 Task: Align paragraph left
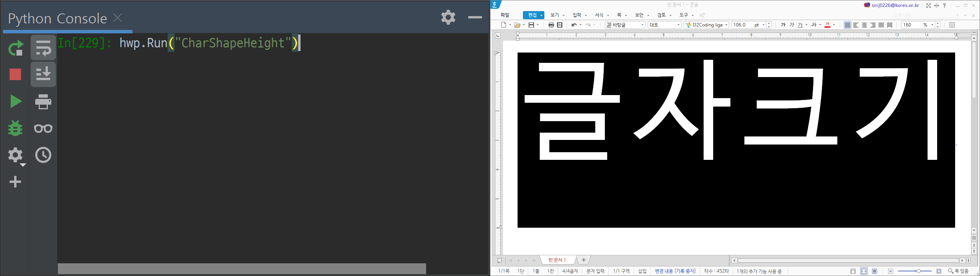click(856, 25)
